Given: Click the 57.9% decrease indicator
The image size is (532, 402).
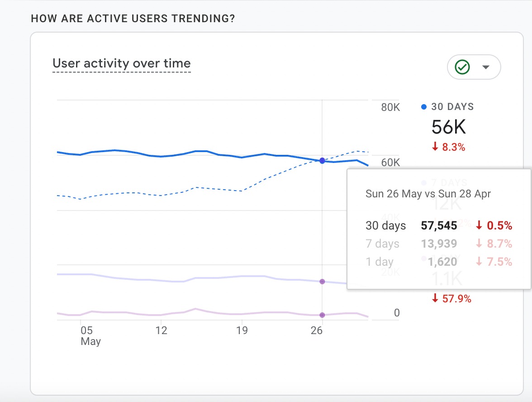Looking at the screenshot, I should click(451, 299).
